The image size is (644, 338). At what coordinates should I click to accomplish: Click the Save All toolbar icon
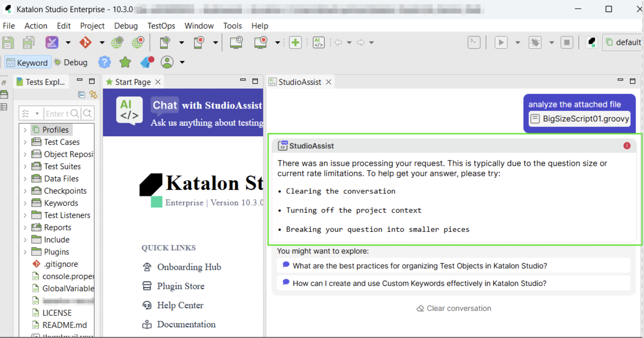pos(29,43)
